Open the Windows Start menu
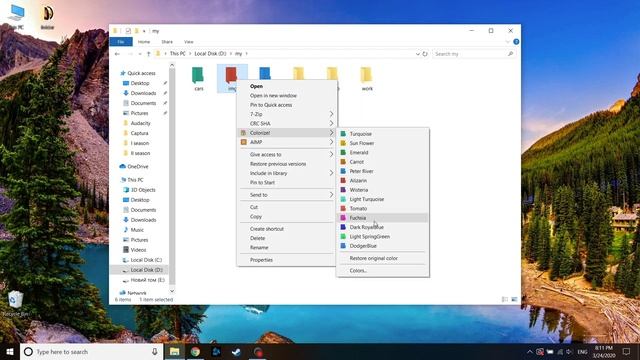640x360 pixels. coord(10,351)
